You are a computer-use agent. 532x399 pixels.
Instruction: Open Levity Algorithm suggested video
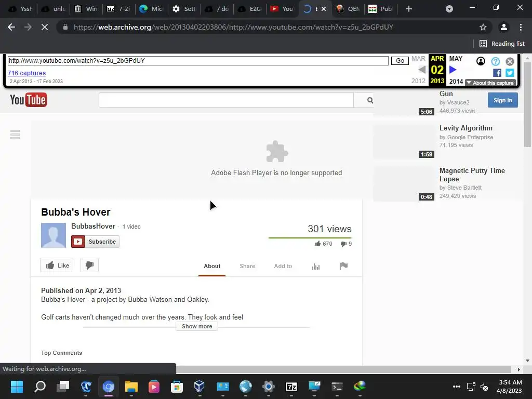(x=466, y=128)
